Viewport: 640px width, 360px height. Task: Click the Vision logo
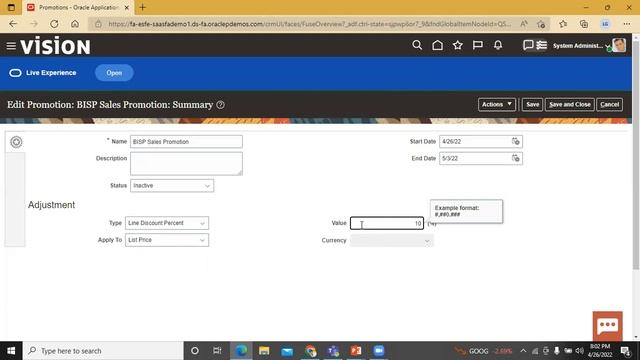click(x=55, y=46)
